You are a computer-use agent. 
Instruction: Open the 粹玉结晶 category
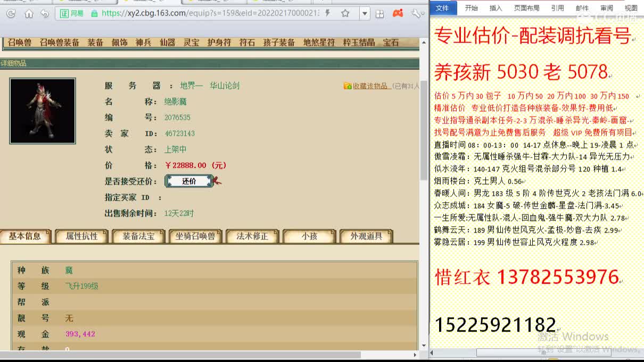tap(359, 43)
